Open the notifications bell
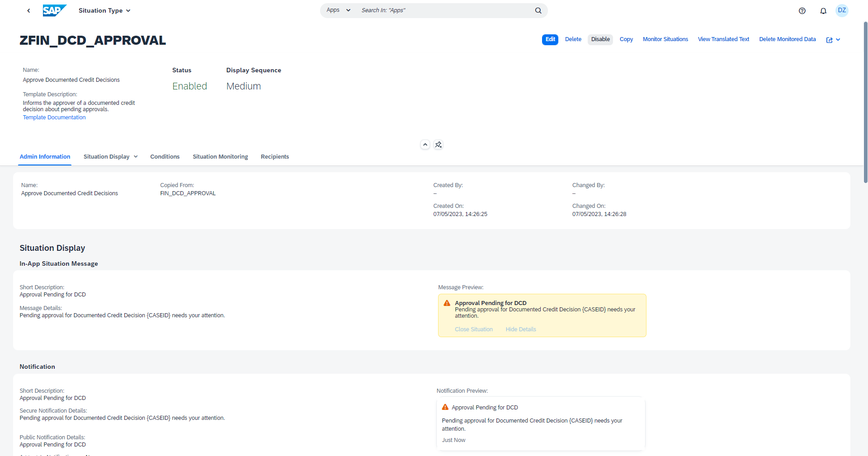Image resolution: width=868 pixels, height=456 pixels. (x=823, y=11)
